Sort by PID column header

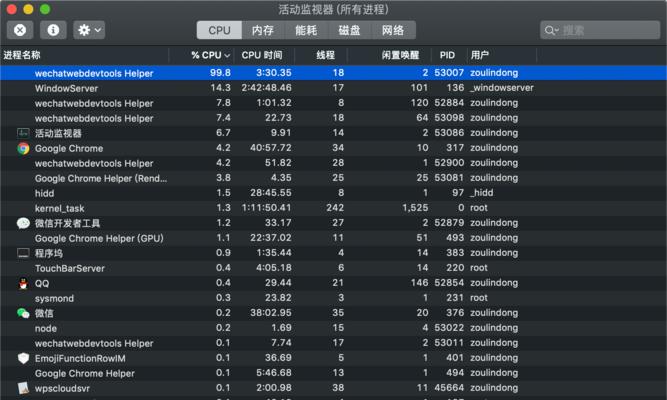click(x=447, y=55)
